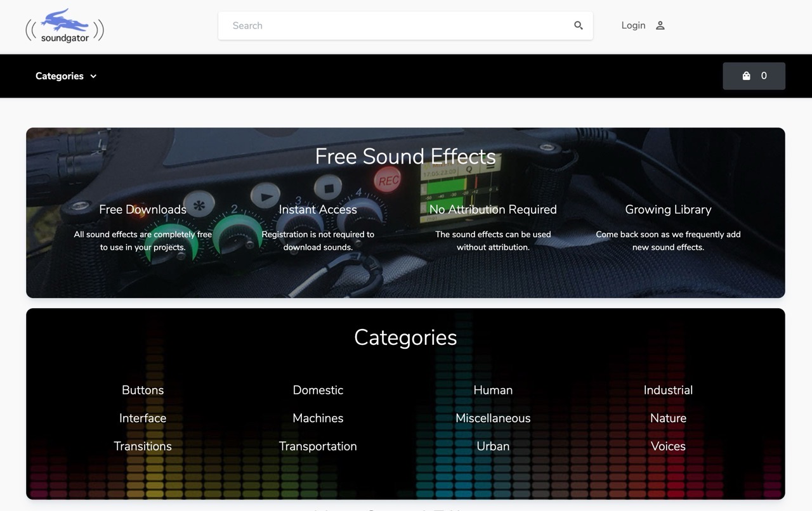Click text 'All sound effects are completely free'
812x511 pixels.
pyautogui.click(x=143, y=234)
